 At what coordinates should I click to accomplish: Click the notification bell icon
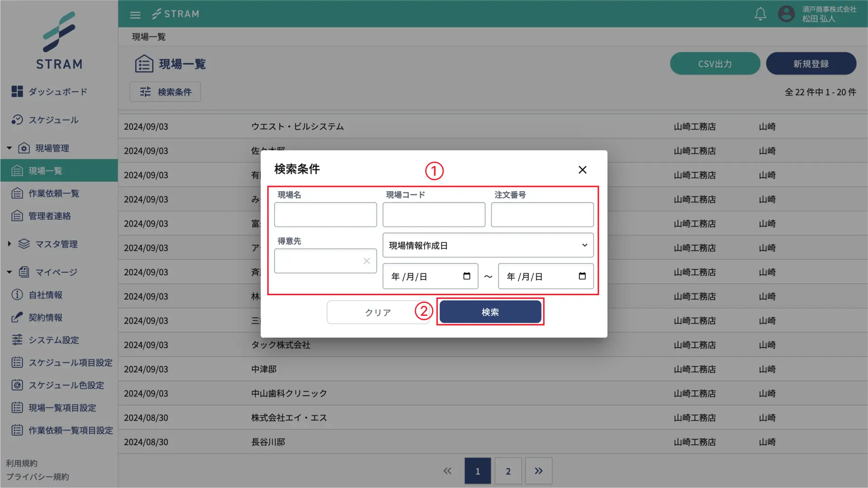tap(760, 14)
